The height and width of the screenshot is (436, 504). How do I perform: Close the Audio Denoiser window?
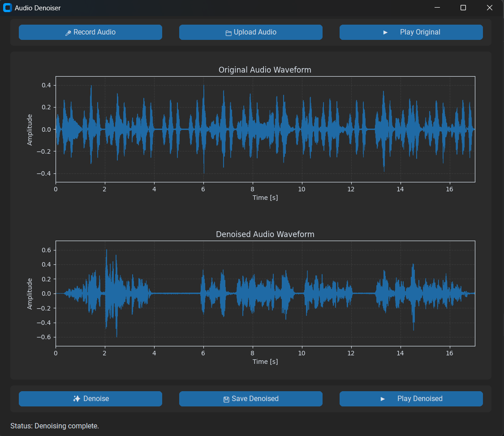tap(489, 8)
